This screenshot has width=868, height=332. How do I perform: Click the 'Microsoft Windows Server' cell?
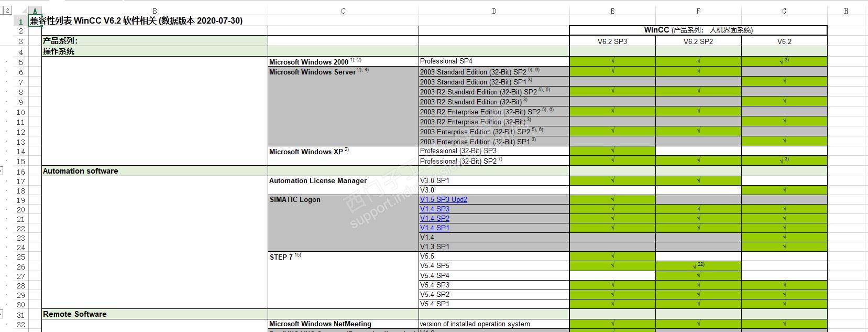343,106
